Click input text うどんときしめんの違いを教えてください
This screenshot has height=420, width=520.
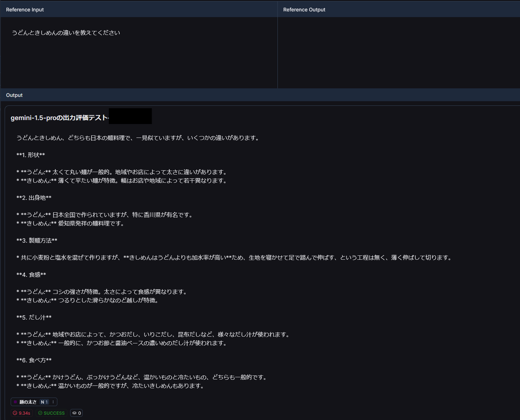[66, 33]
